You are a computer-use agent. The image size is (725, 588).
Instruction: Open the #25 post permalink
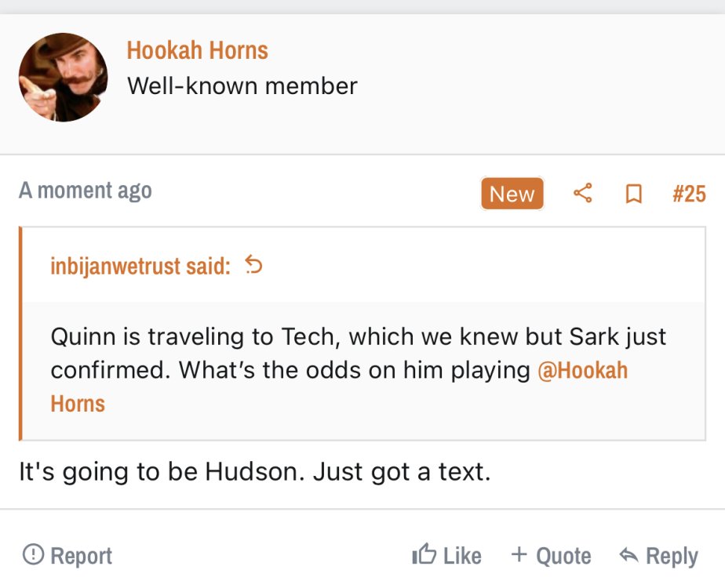[x=689, y=194]
